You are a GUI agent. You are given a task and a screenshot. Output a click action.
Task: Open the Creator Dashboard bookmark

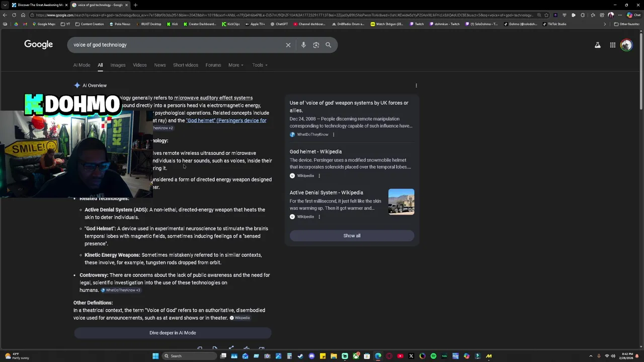click(199, 24)
